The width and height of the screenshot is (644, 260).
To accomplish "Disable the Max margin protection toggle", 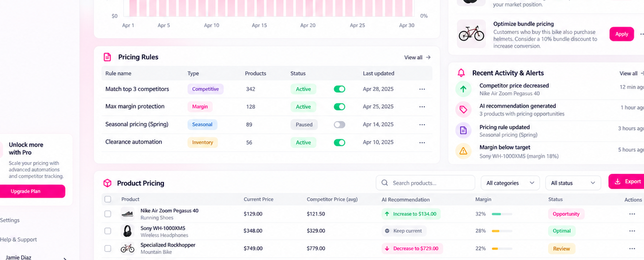I will 339,107.
